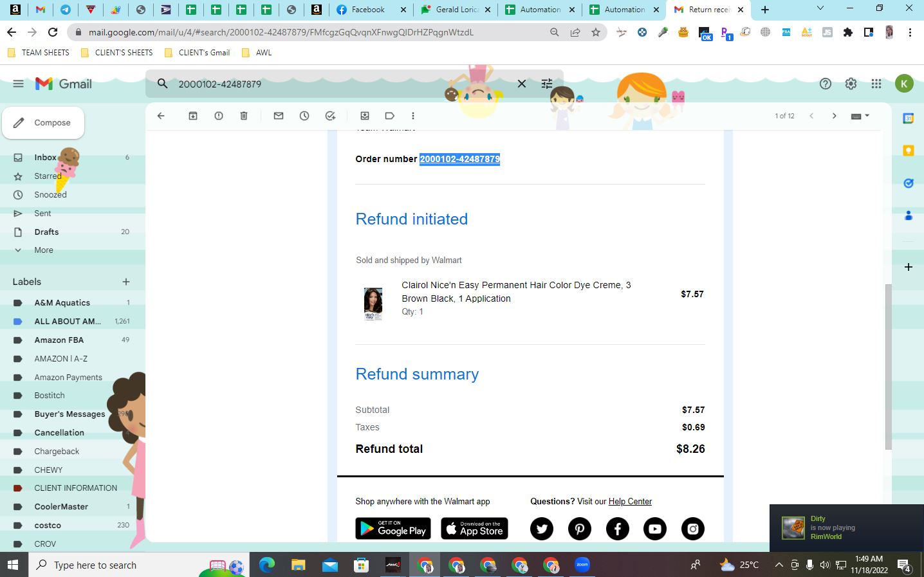Viewport: 924px width, 577px height.
Task: Open Walmart Twitter page icon
Action: [x=542, y=529]
